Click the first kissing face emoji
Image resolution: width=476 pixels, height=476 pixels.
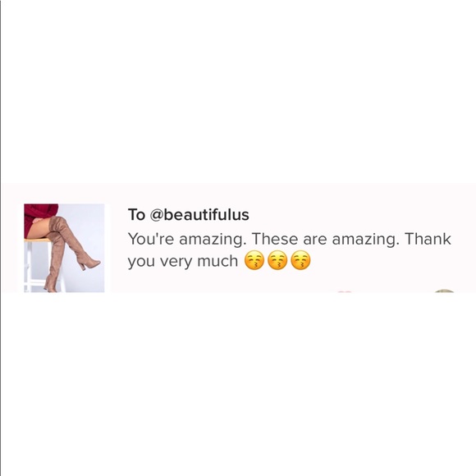[254, 260]
